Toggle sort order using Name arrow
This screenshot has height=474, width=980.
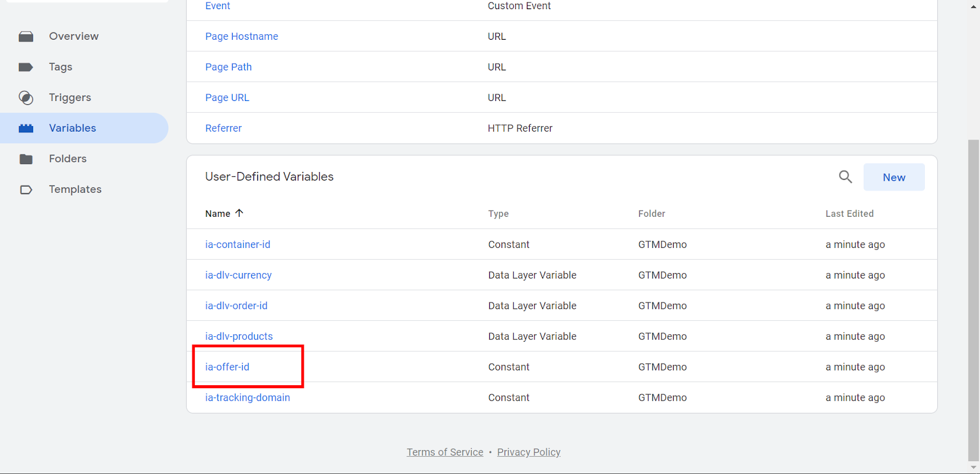point(239,213)
